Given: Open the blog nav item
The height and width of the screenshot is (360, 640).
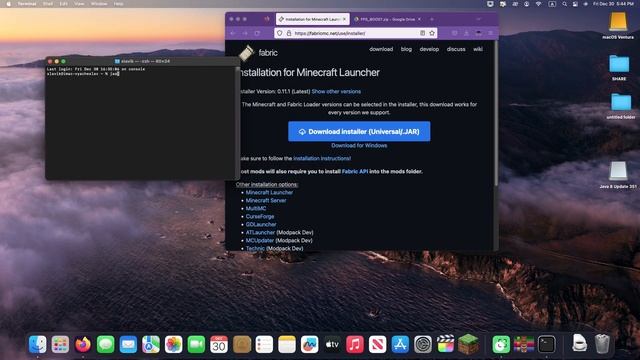Looking at the screenshot, I should click(406, 49).
